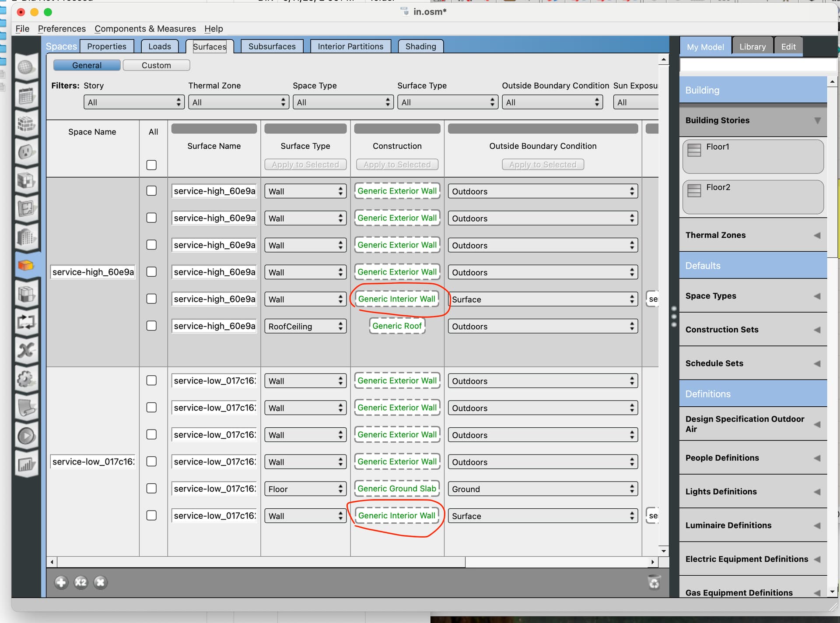Open the Ground outside boundary condition dropdown

click(x=542, y=489)
